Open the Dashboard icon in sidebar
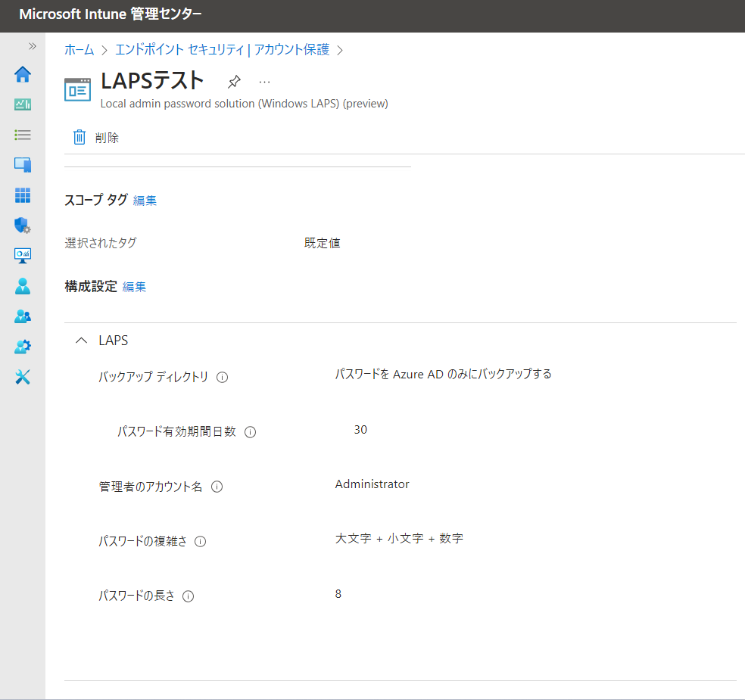Image resolution: width=745 pixels, height=700 pixels. tap(23, 104)
